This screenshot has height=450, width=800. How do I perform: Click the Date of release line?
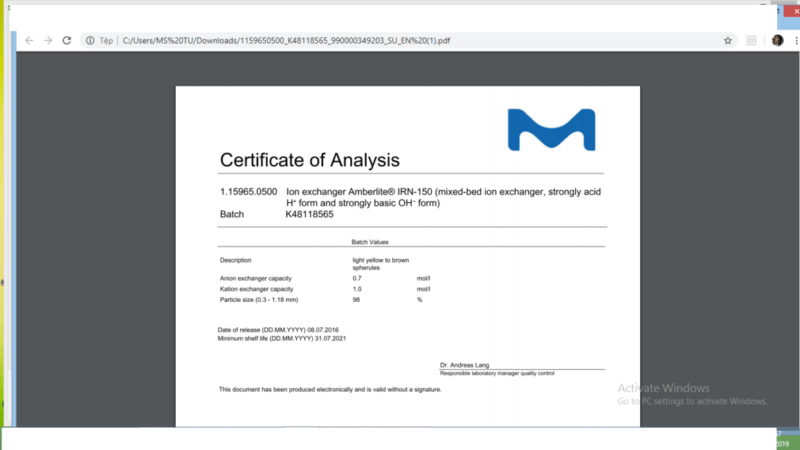[x=278, y=330]
